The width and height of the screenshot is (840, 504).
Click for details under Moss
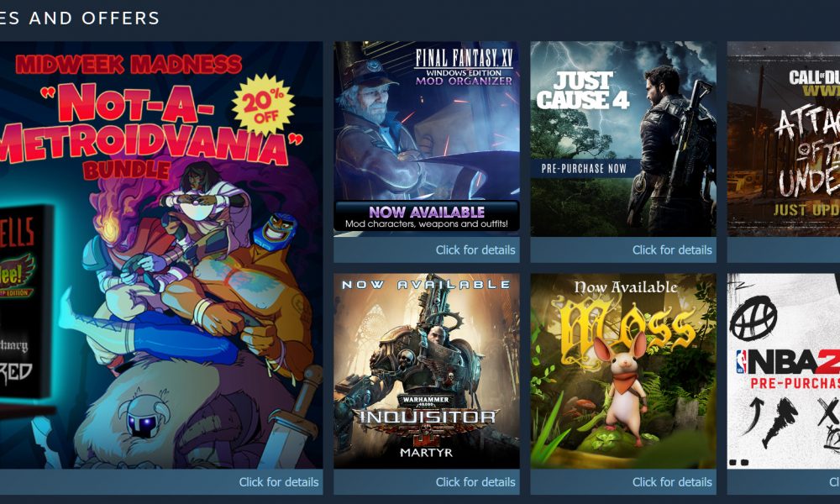(x=672, y=482)
